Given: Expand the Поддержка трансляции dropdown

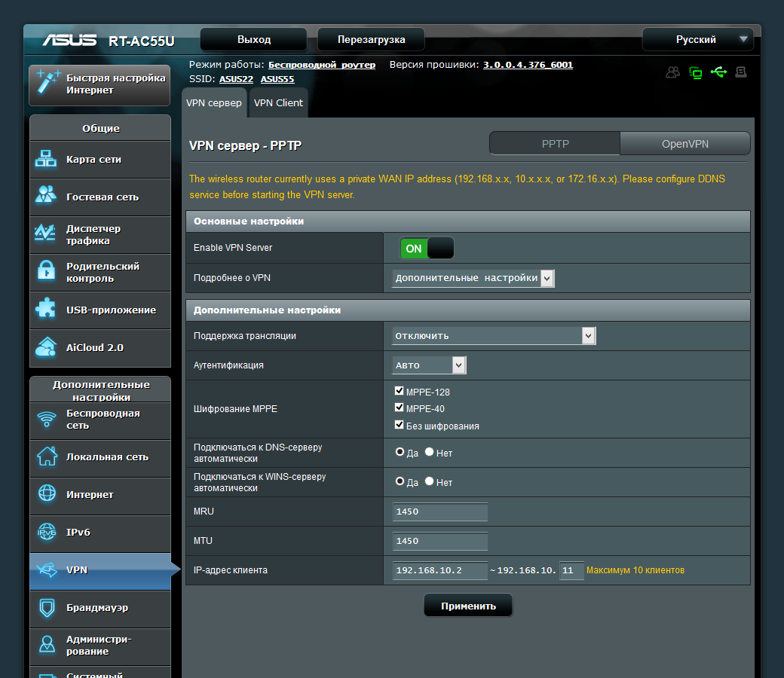Looking at the screenshot, I should click(494, 336).
